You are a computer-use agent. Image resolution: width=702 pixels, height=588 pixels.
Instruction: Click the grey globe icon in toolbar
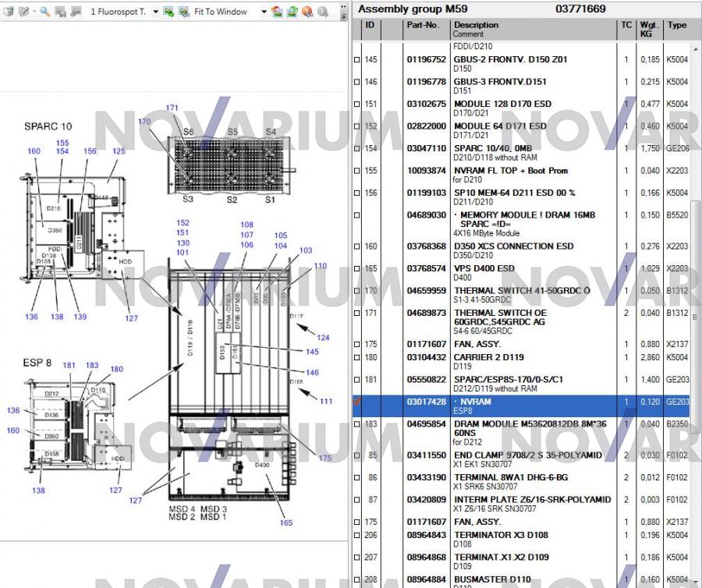(321, 12)
